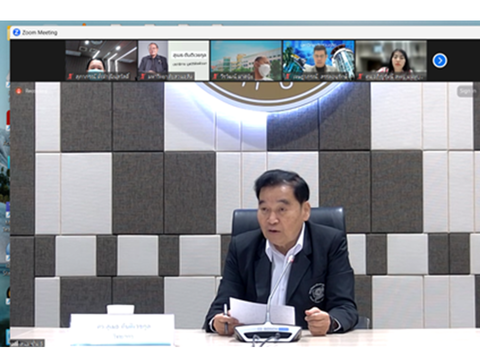Click the active speaker name label at the bottom left
Viewport: 480px width, 360px height.
pyautogui.click(x=31, y=343)
